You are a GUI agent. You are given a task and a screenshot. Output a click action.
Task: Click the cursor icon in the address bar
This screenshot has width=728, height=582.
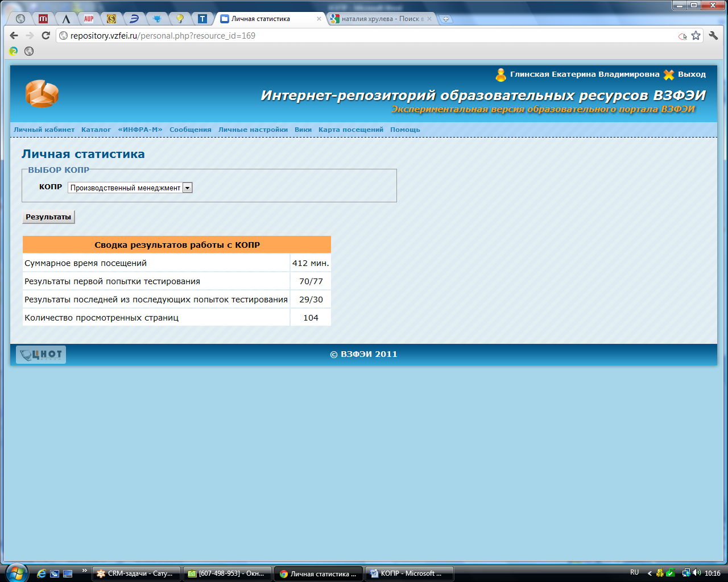(682, 36)
